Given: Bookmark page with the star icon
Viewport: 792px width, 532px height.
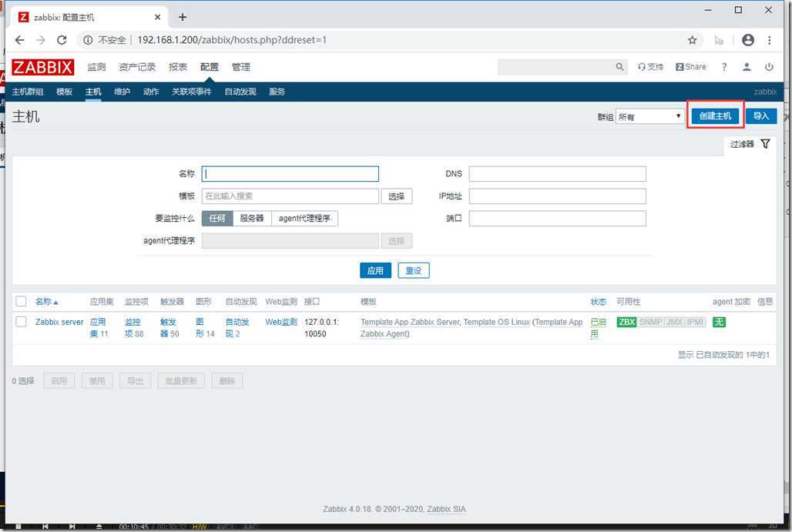Looking at the screenshot, I should [693, 40].
